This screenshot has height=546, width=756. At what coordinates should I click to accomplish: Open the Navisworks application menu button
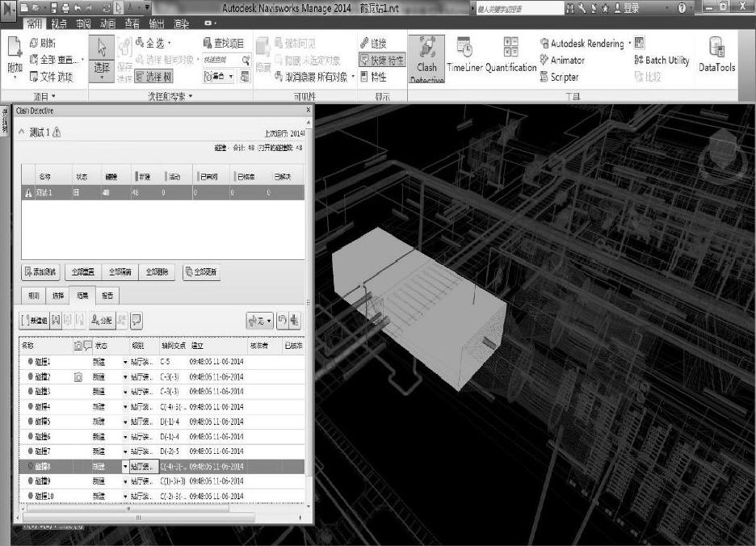[8, 10]
